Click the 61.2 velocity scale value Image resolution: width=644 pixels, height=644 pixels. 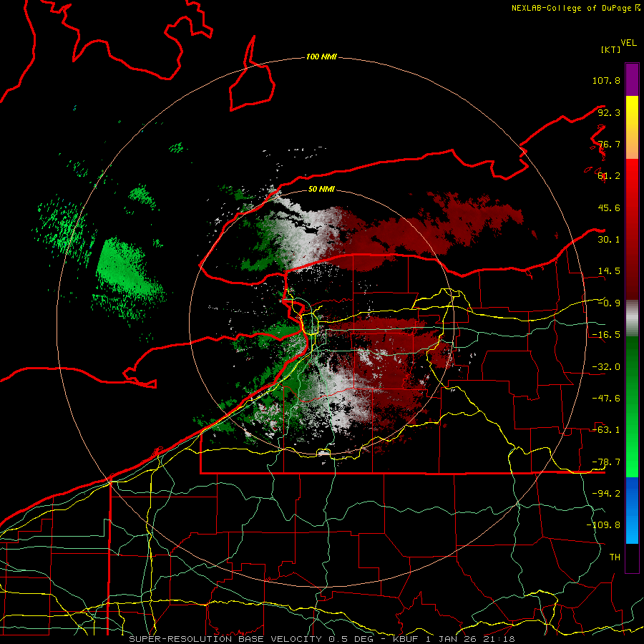pos(609,176)
